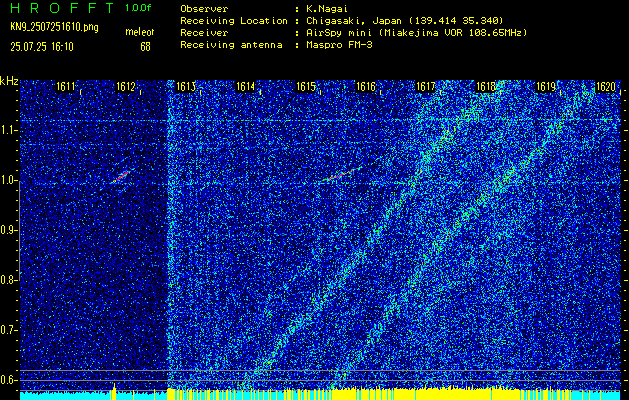The width and height of the screenshot is (629, 400).
Task: Click the 1611 time marker
Action: click(65, 86)
